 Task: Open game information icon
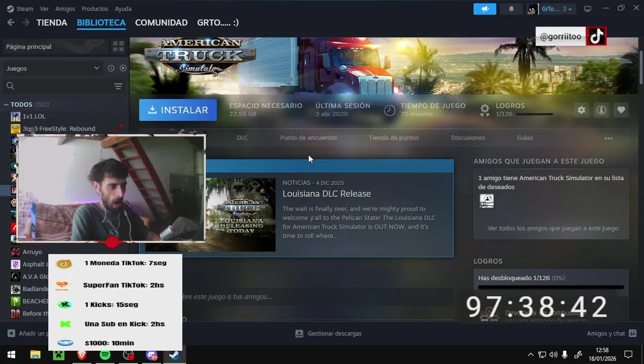(601, 110)
